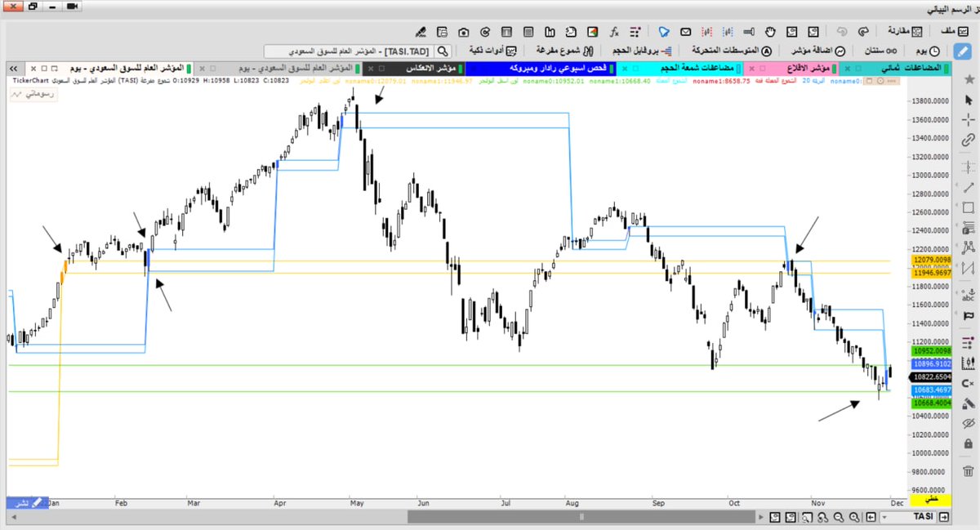Click the colored pie chart icon
The height and width of the screenshot is (530, 980).
click(x=591, y=32)
